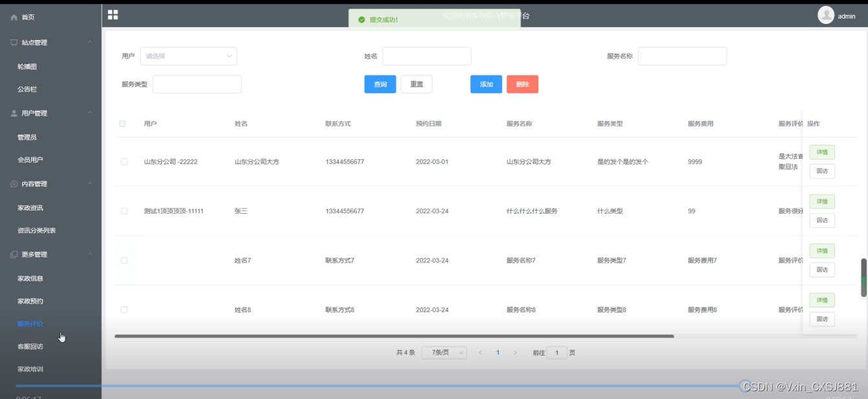868x399 pixels.
Task: Toggle the select-all checkbox in table header
Action: point(122,124)
